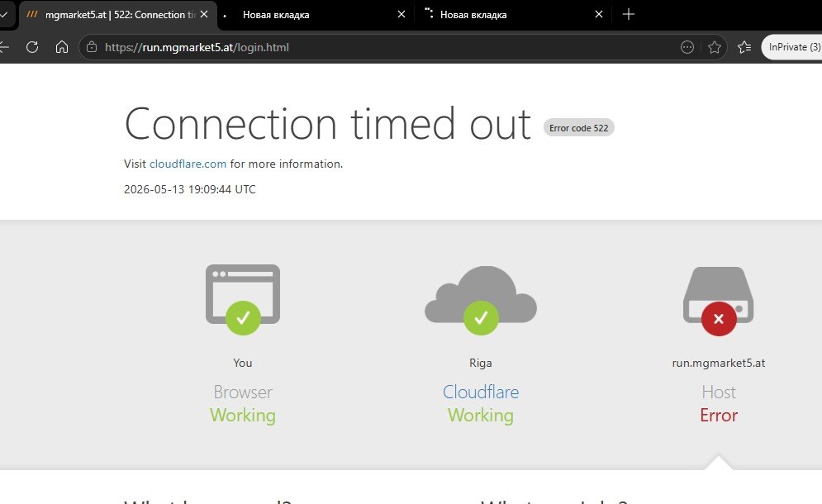Go to the home page icon
Image resolution: width=822 pixels, height=504 pixels.
point(62,47)
